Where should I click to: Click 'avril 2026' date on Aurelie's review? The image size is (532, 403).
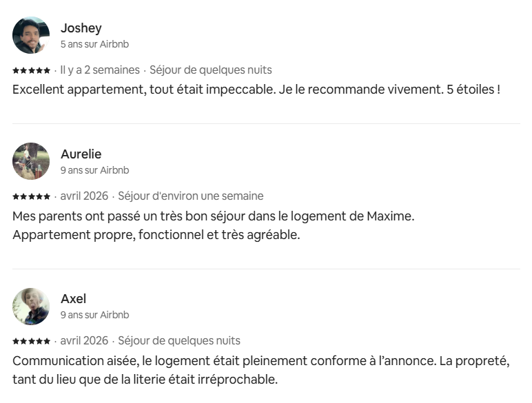[x=84, y=196]
